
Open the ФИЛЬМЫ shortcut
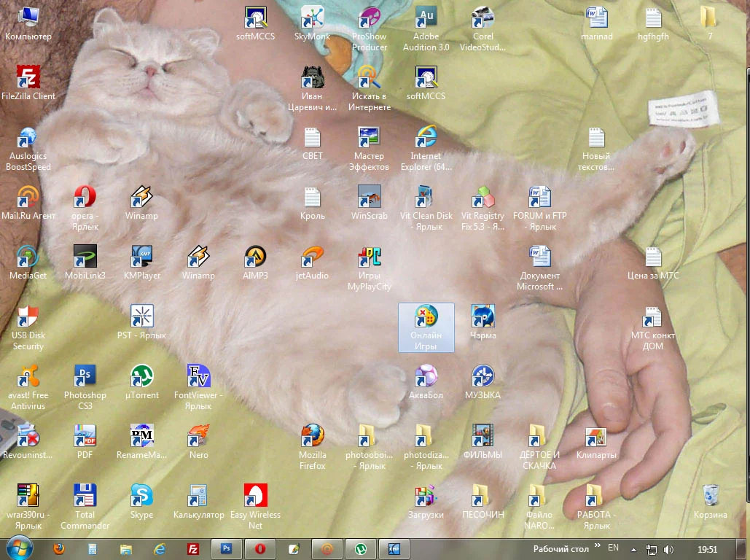(483, 443)
